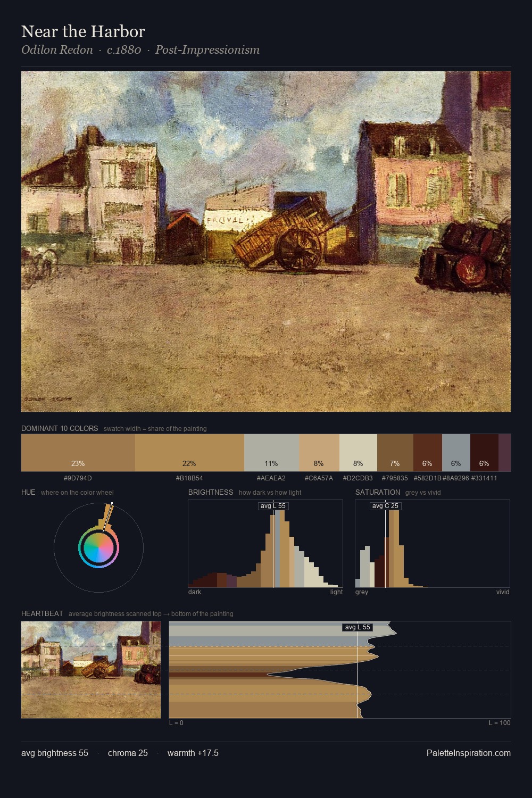
Task: Click 'chroma 25' in the footer
Action: pyautogui.click(x=128, y=753)
